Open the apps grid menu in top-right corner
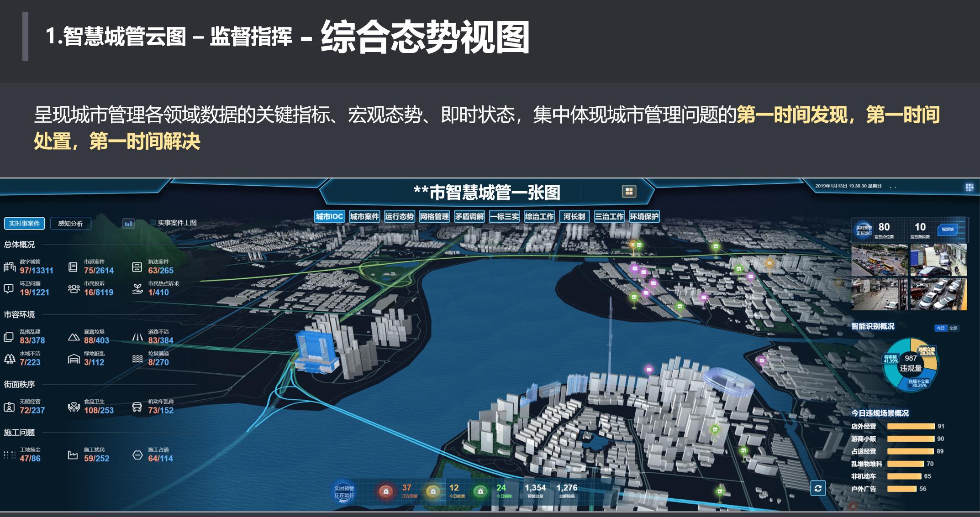Screen dimensions: 980x517 pos(969,187)
